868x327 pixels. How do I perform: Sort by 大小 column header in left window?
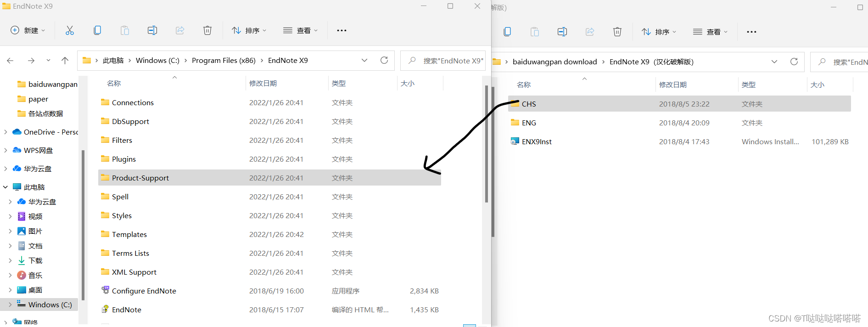[408, 83]
